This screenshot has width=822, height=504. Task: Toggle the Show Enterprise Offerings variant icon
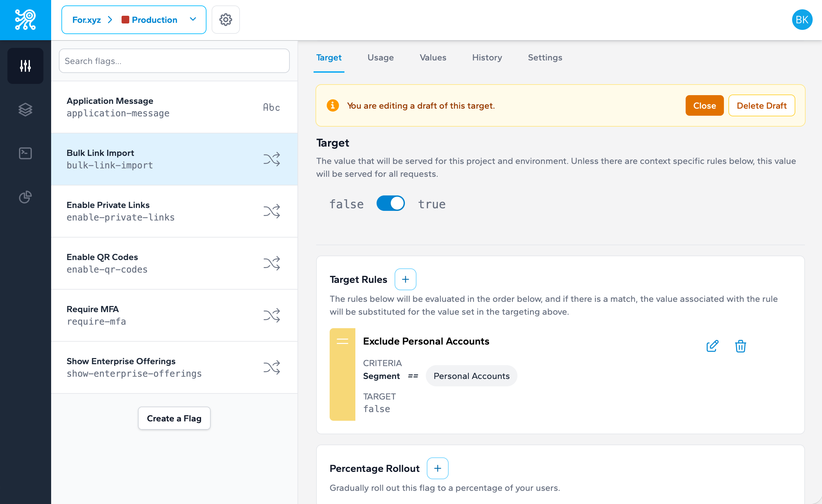point(272,367)
